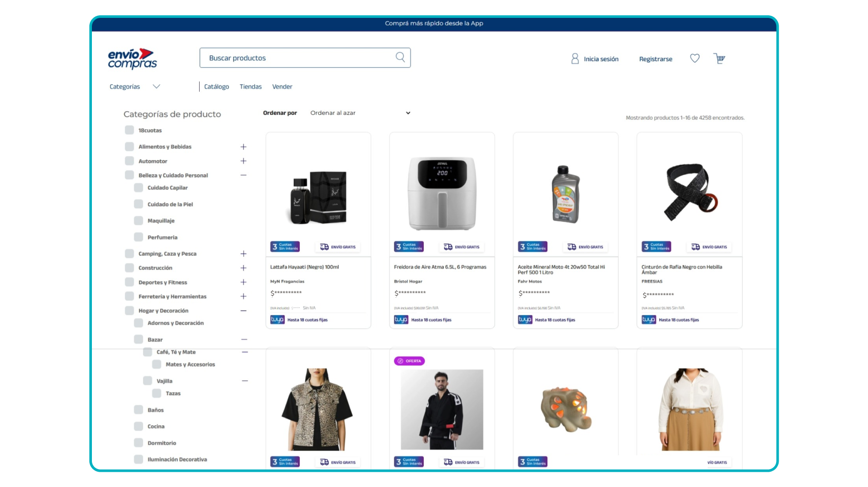The width and height of the screenshot is (868, 487).
Task: Expand Ferretería y Herramientas category
Action: click(244, 297)
